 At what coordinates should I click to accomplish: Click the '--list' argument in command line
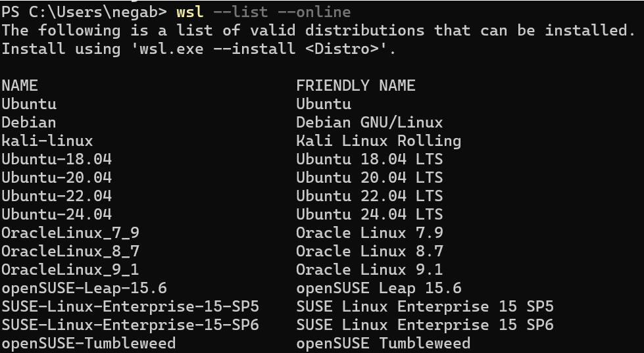point(241,12)
